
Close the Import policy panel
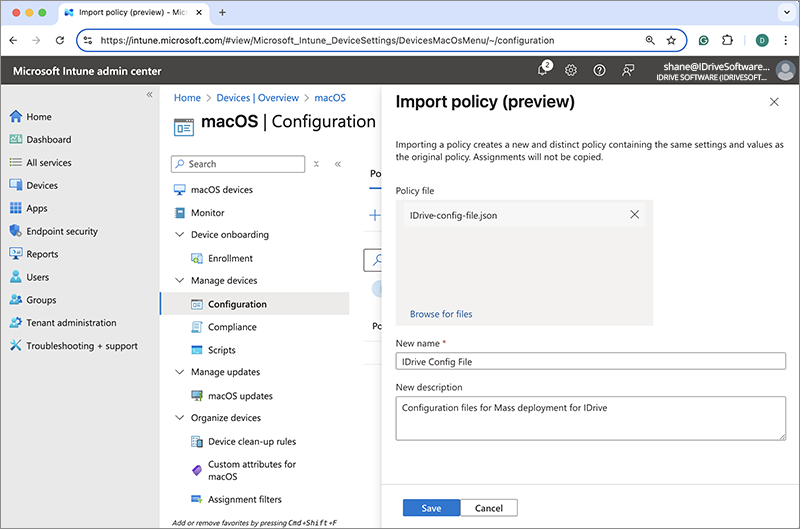774,102
